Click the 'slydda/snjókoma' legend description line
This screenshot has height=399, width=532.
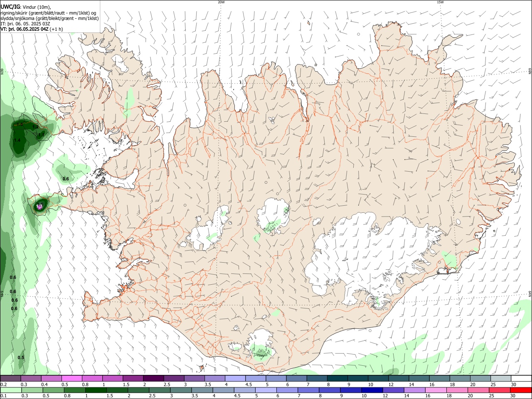49,18
